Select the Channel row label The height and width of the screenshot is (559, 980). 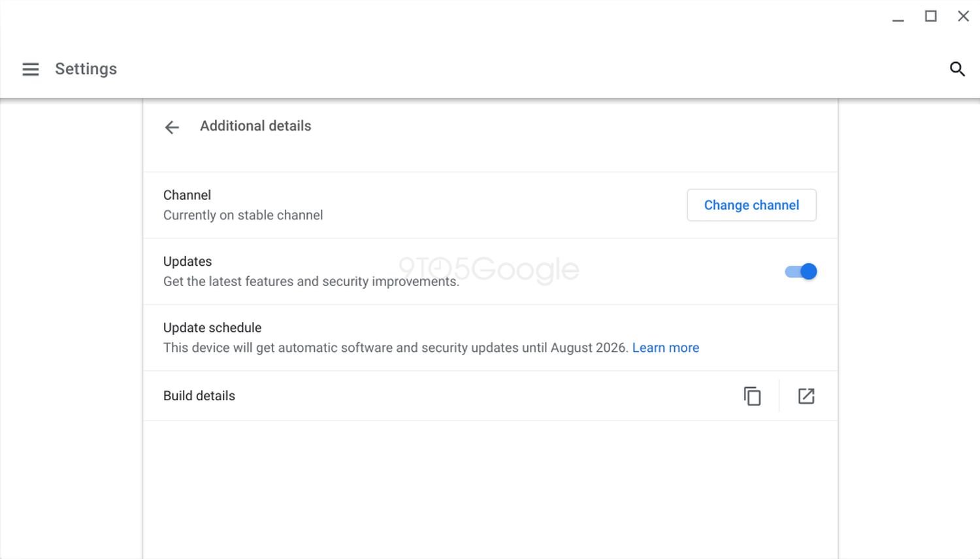[x=187, y=195]
